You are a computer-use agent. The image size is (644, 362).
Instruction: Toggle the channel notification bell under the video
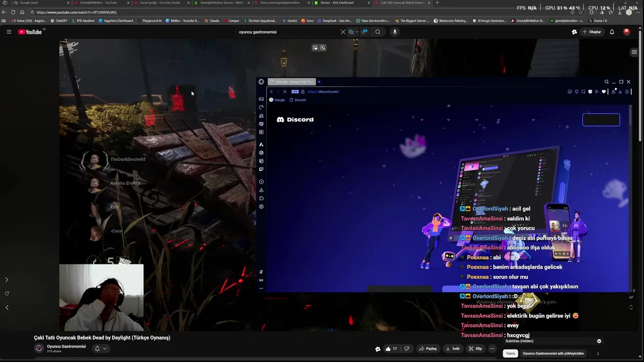[97, 348]
